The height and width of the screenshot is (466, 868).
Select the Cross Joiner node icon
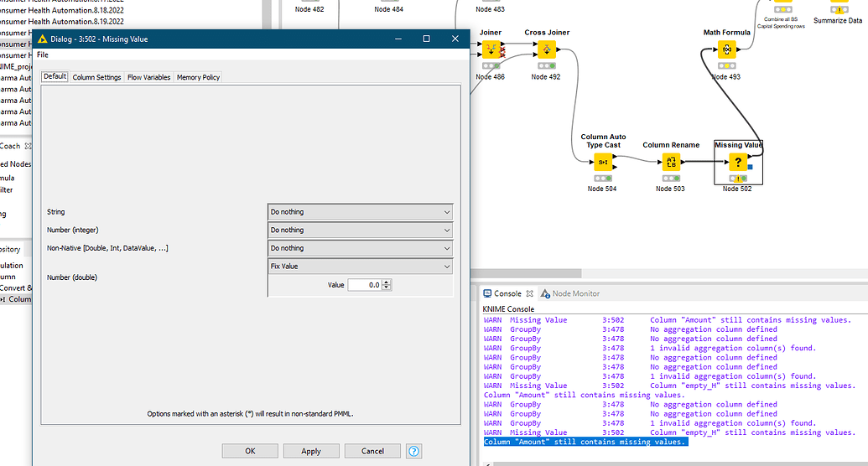coord(546,49)
